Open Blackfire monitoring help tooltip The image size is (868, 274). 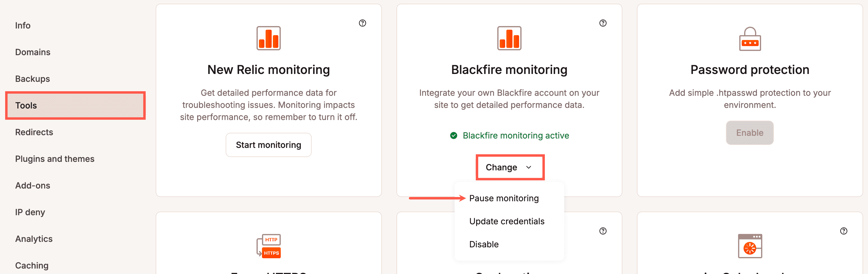point(603,23)
